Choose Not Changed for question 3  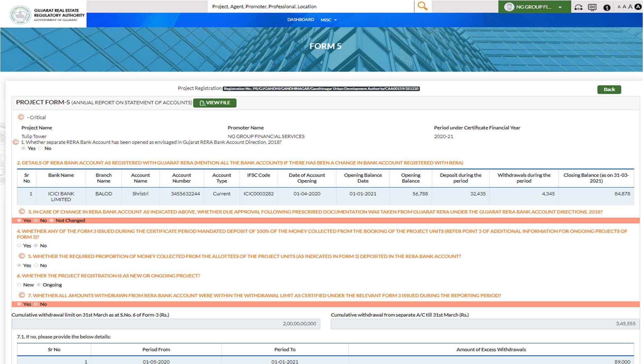52,220
